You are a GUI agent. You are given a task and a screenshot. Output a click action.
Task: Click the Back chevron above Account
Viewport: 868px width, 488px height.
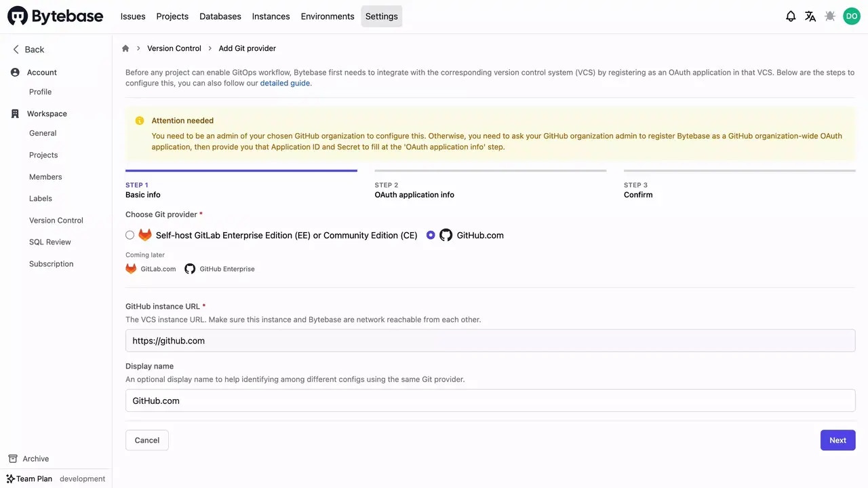[x=16, y=49]
